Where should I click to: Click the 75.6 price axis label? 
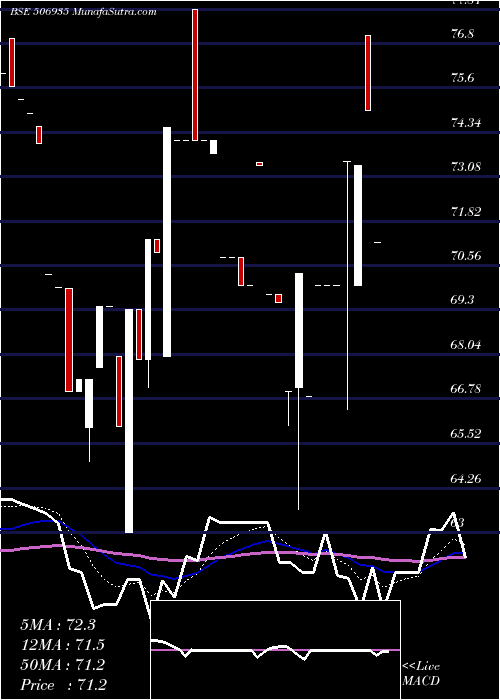click(462, 78)
